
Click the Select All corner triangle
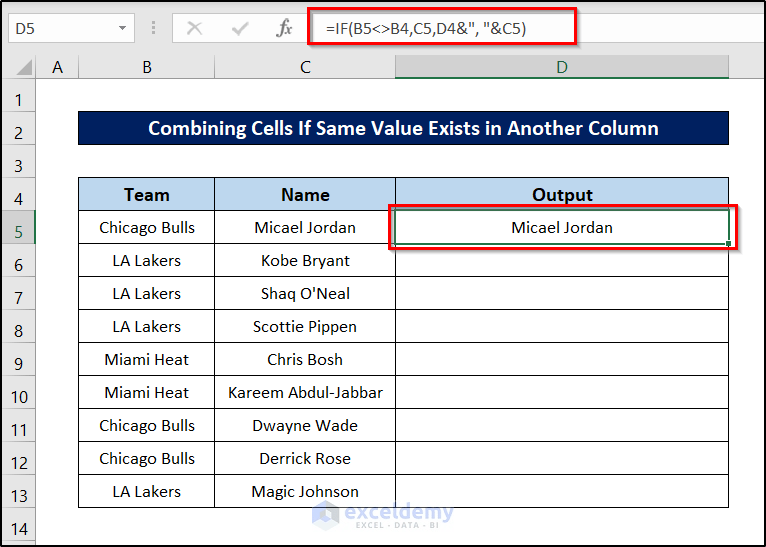24,67
